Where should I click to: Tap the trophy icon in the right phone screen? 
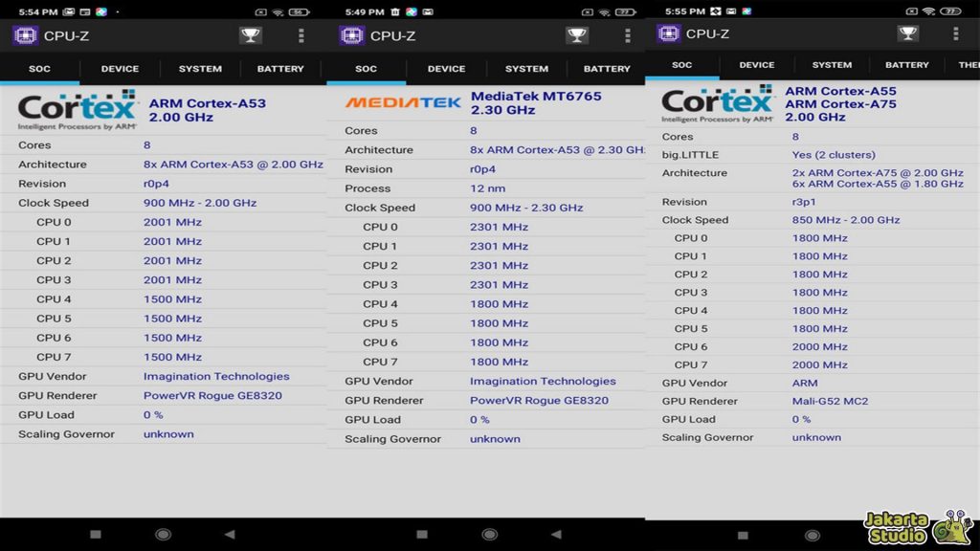coord(907,33)
